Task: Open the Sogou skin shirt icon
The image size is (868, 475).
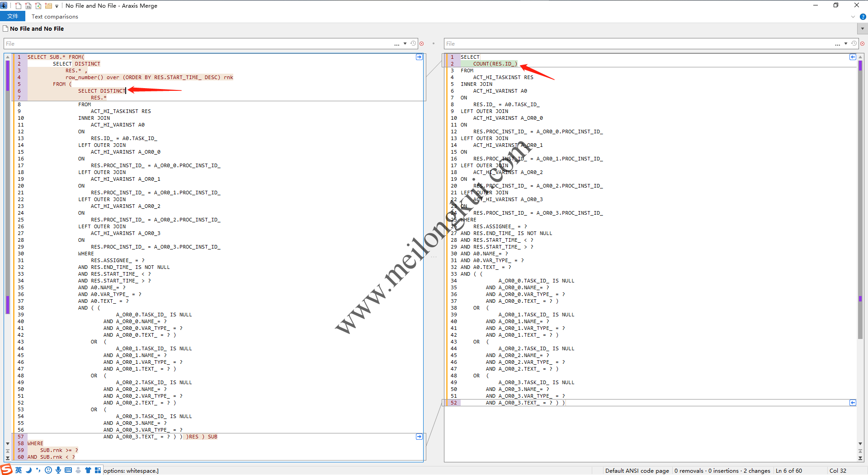Action: tap(88, 470)
